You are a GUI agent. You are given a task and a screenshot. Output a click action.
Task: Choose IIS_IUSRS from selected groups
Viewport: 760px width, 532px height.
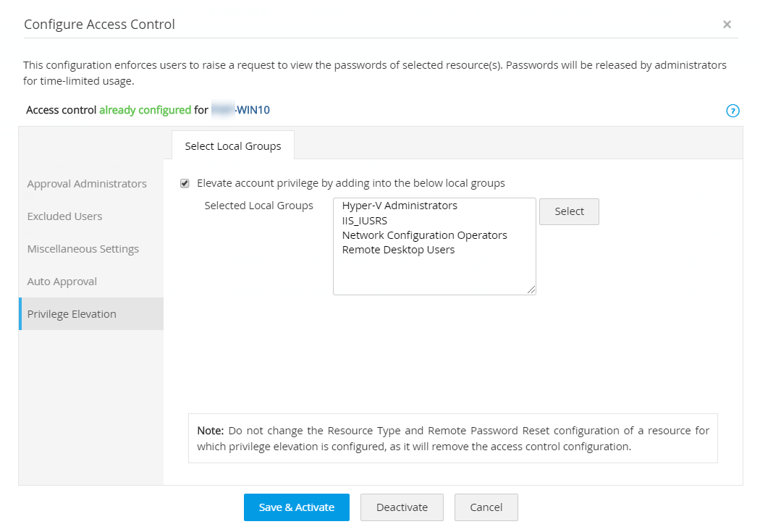365,221
